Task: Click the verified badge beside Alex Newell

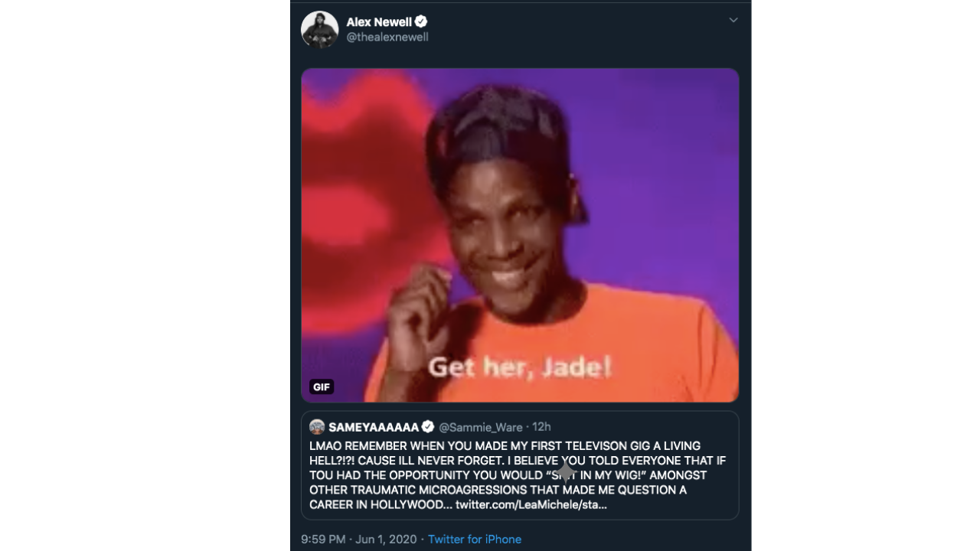Action: [x=421, y=21]
